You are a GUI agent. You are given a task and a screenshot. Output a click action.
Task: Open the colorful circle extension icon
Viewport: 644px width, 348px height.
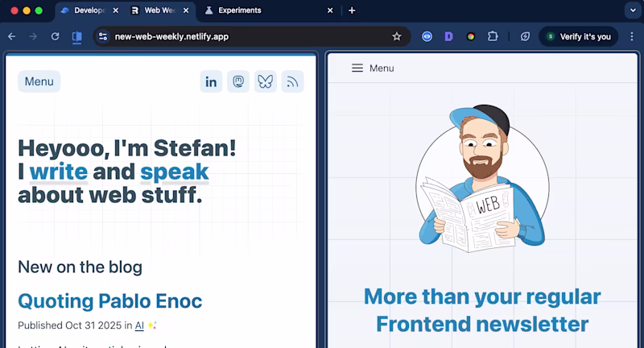click(x=471, y=36)
